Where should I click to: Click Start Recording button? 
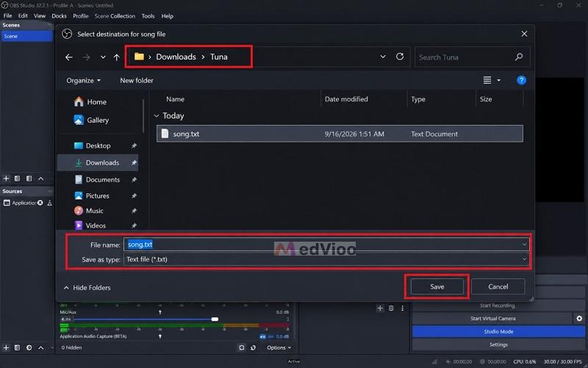pyautogui.click(x=498, y=306)
